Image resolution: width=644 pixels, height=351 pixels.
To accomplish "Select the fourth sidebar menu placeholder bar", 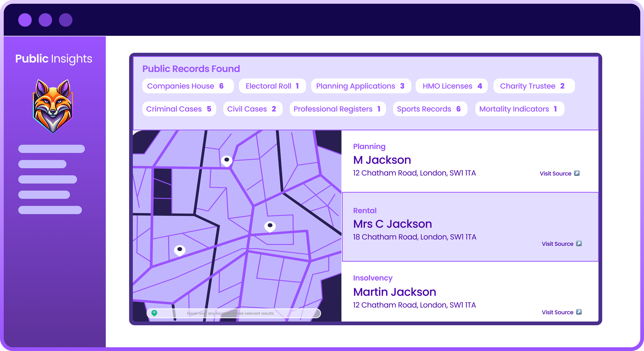I will coord(44,195).
